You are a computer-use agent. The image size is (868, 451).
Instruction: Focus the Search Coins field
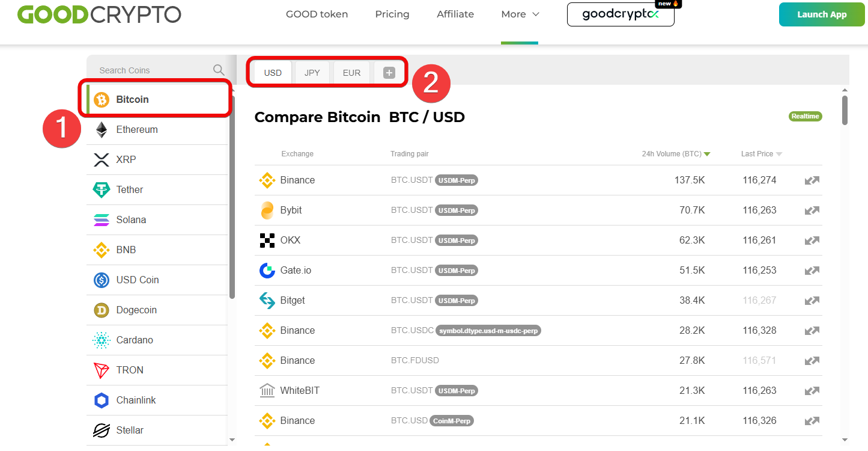tap(150, 70)
